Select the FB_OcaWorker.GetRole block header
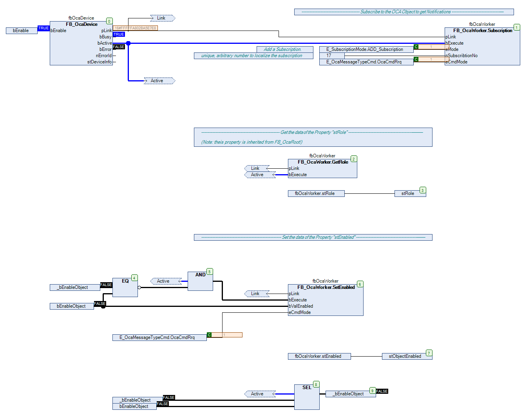 pyautogui.click(x=323, y=162)
